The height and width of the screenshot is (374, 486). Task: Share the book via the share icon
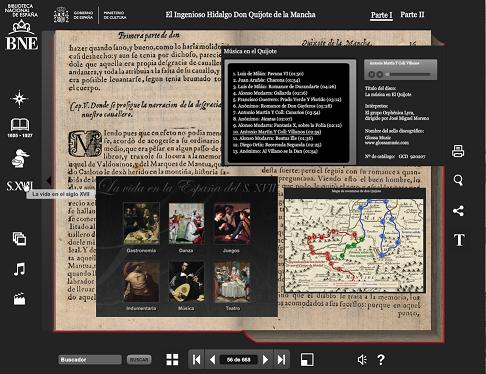(x=458, y=210)
